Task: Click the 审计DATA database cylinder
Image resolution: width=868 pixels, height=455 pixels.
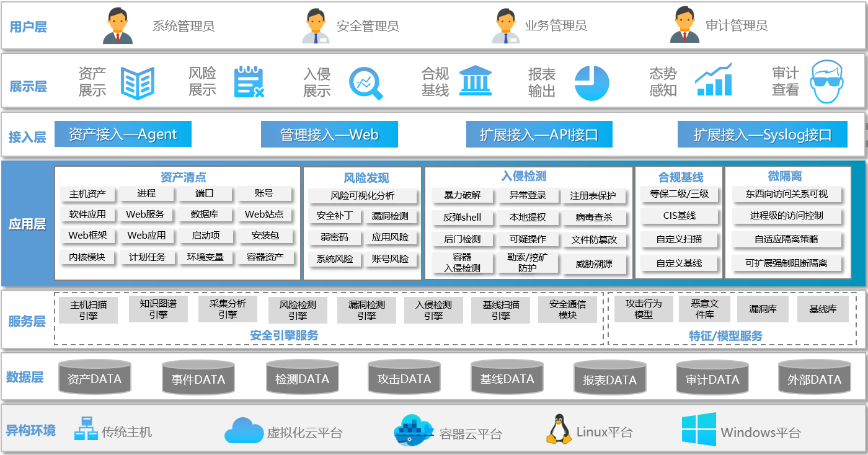Action: click(x=712, y=379)
